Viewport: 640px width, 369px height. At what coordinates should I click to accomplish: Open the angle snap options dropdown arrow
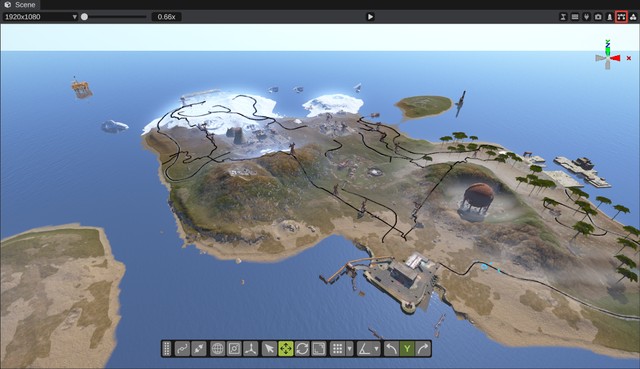point(376,349)
